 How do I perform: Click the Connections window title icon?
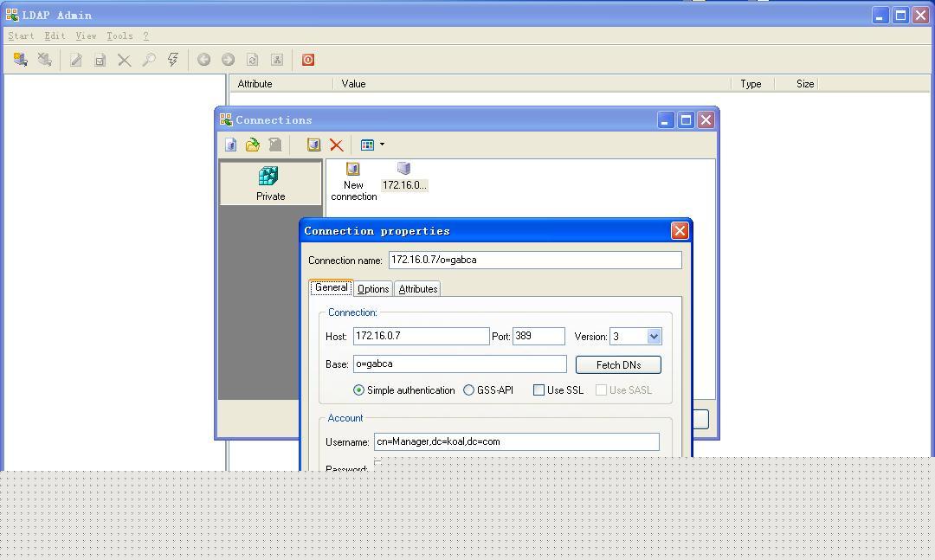(225, 119)
